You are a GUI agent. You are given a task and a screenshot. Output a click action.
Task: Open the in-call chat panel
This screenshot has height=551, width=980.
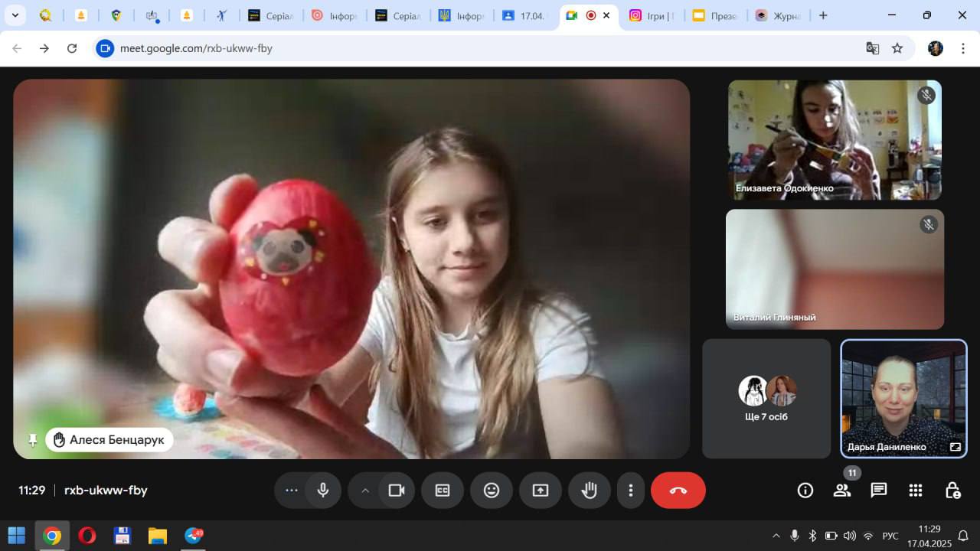tap(878, 491)
